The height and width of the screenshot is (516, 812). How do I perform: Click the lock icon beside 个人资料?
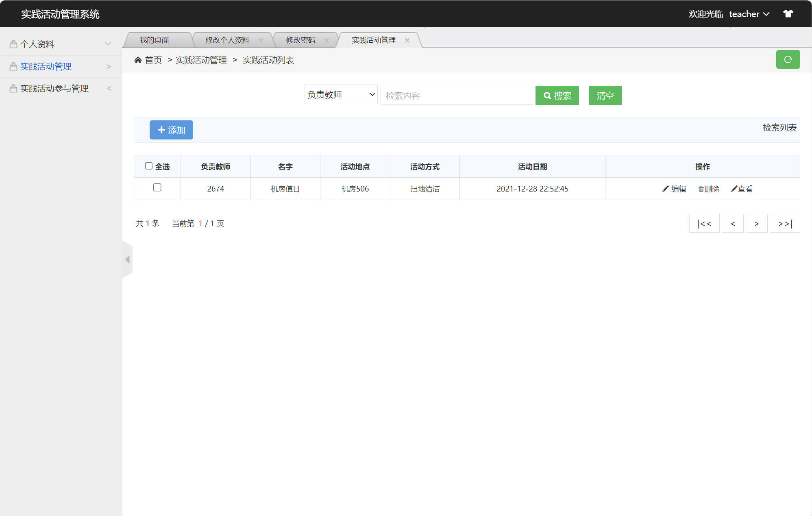[x=13, y=44]
